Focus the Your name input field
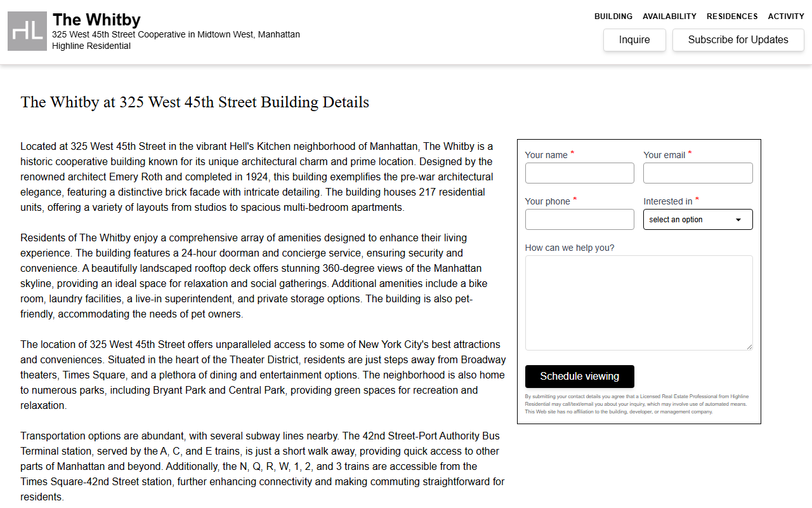 click(x=580, y=173)
